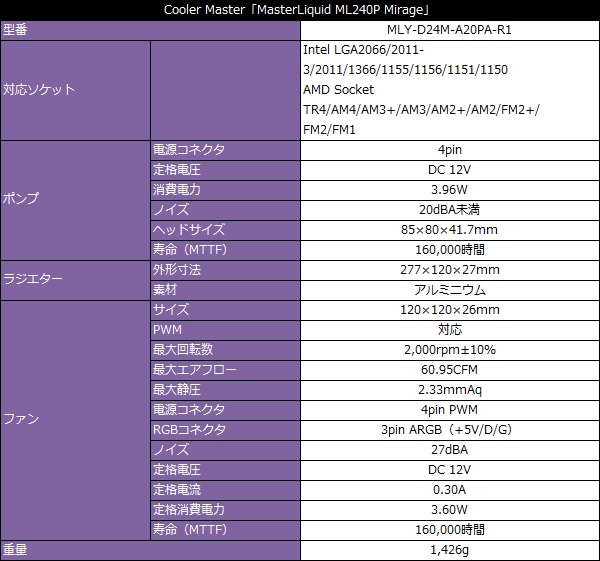Viewport: 600px width, 561px height.
Task: Click the '3/2011/1366/1155/1156/1151/1150' socket line
Action: (x=405, y=70)
